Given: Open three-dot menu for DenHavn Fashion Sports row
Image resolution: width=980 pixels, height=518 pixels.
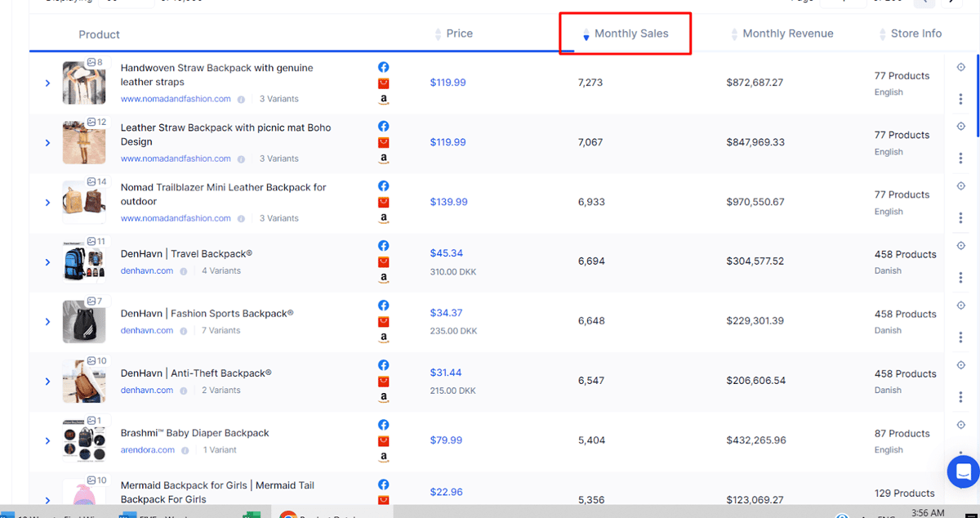Looking at the screenshot, I should 961,337.
